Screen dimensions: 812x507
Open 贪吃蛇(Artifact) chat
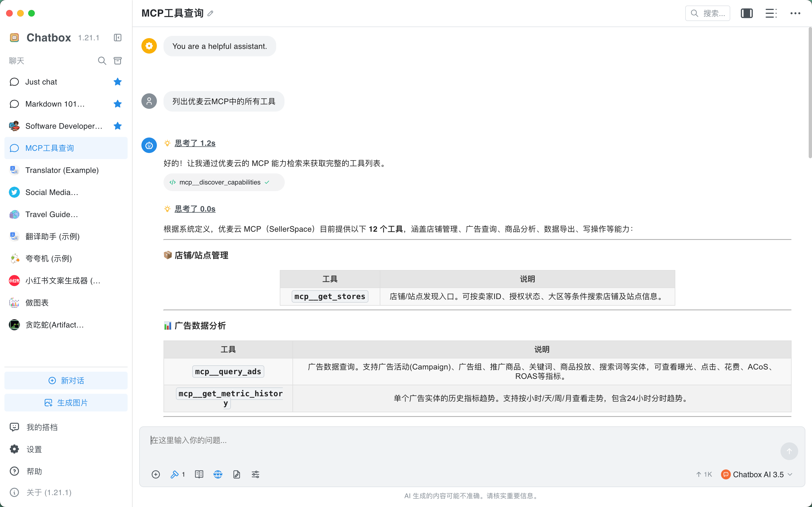(x=66, y=325)
